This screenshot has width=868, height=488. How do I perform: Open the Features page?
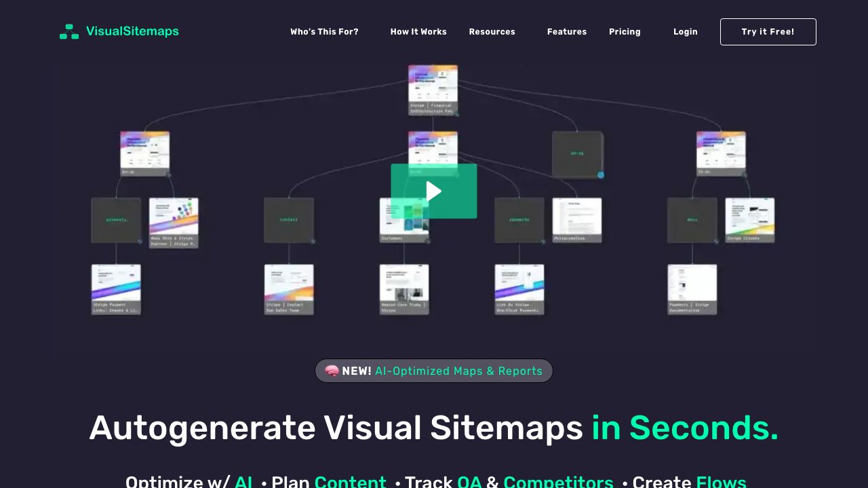[567, 32]
